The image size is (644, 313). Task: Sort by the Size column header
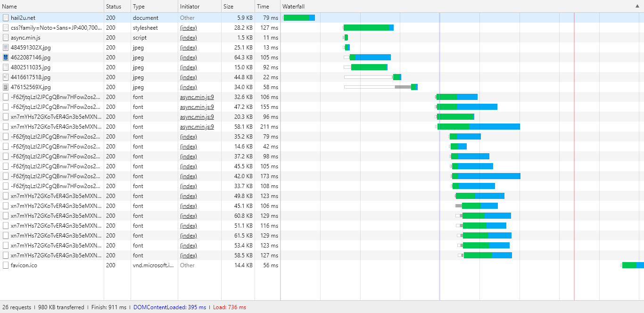[x=228, y=7]
